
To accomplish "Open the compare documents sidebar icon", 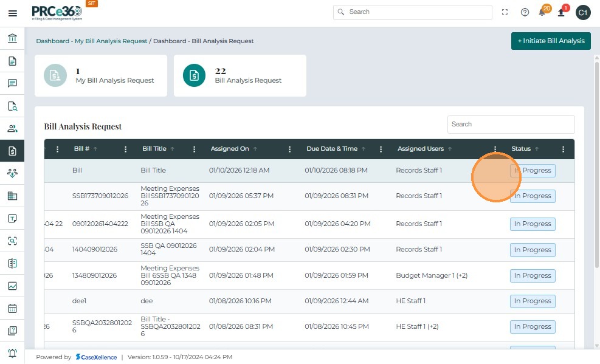I will 12,264.
